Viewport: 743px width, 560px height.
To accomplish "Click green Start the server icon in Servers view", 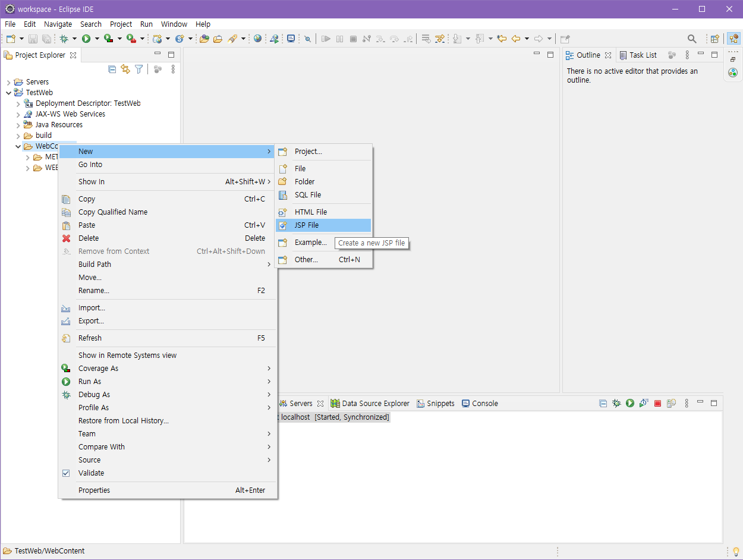I will [630, 403].
